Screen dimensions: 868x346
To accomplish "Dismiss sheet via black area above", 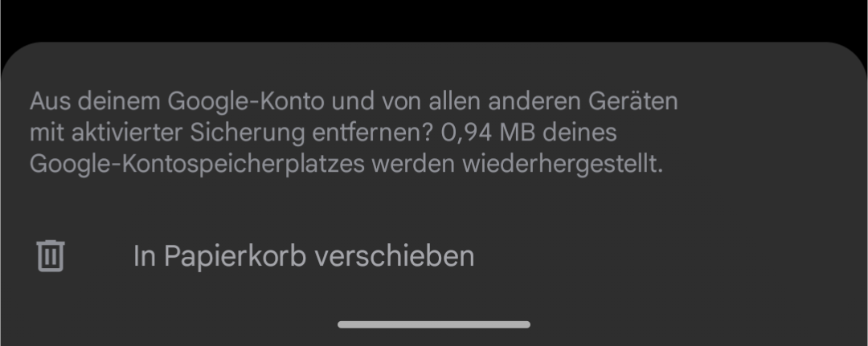I will point(434,20).
